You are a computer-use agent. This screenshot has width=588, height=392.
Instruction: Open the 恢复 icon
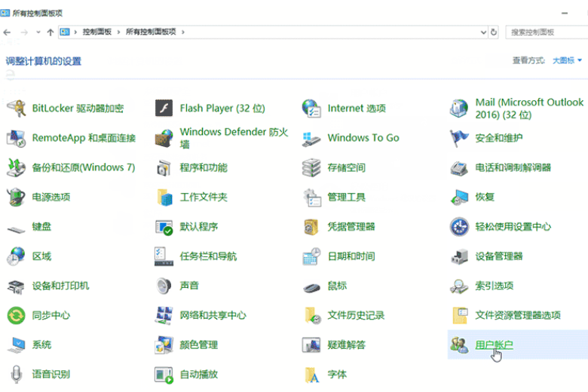[459, 198]
